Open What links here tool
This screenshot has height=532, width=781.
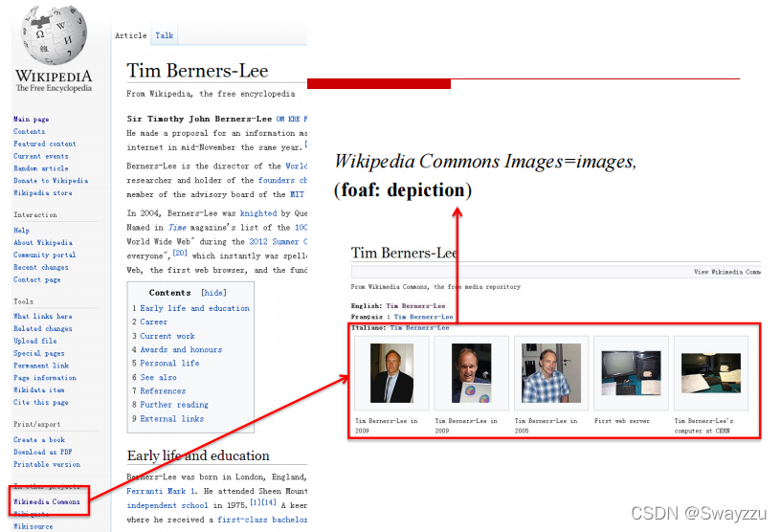pyautogui.click(x=43, y=317)
